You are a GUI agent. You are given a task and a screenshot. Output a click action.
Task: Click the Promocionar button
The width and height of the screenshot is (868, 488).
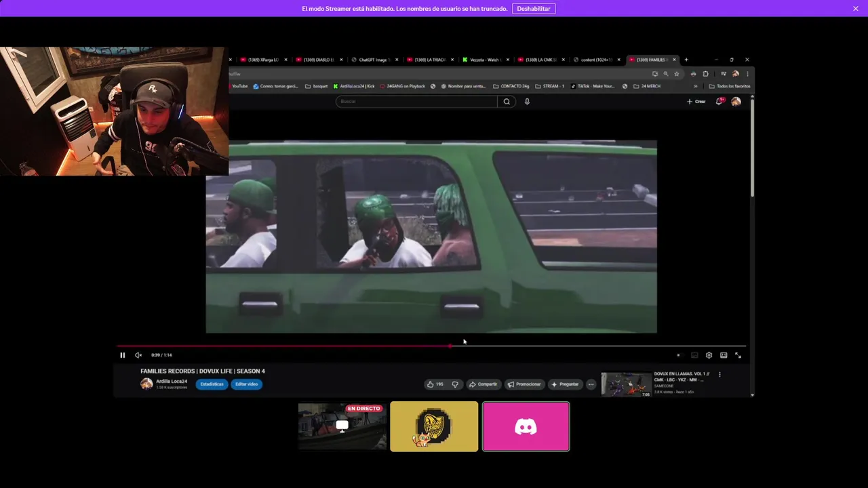(x=524, y=384)
